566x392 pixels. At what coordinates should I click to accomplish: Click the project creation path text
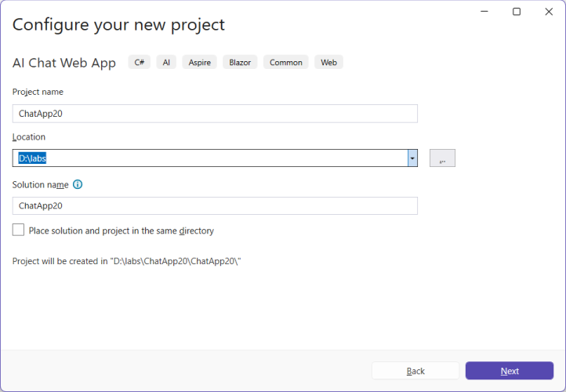(127, 261)
